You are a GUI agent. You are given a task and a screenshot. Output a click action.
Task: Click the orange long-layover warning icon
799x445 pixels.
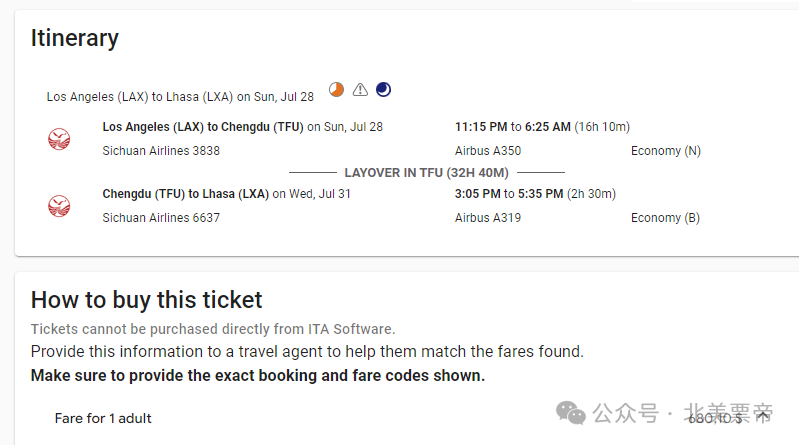[336, 90]
